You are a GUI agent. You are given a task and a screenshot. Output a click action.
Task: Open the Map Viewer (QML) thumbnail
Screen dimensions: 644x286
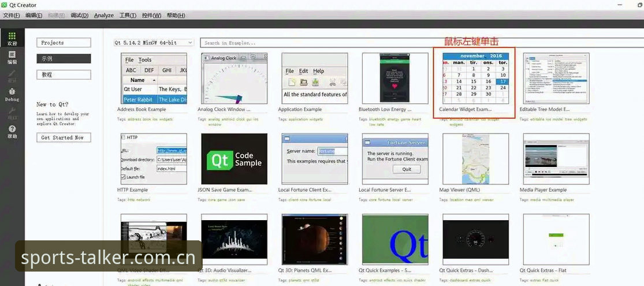click(475, 159)
